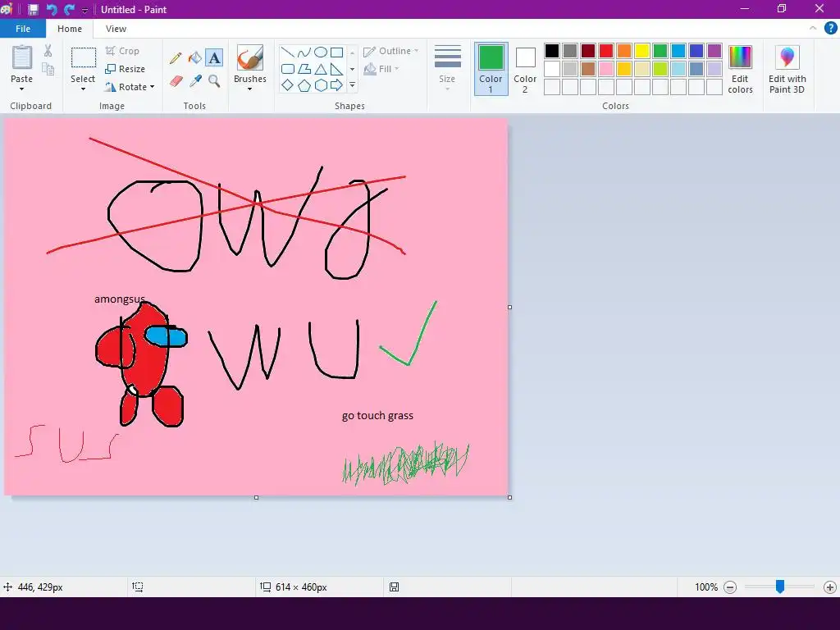Choose the Diamond shape
The image size is (840, 630).
288,85
